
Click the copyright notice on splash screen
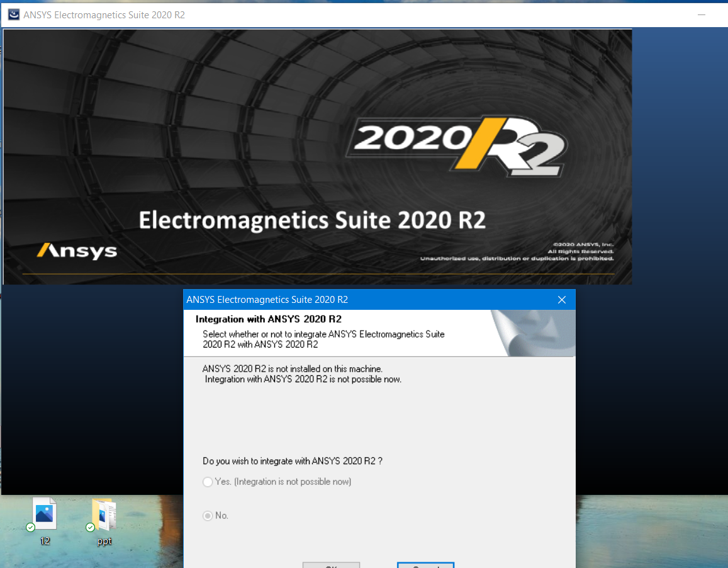[x=517, y=251]
